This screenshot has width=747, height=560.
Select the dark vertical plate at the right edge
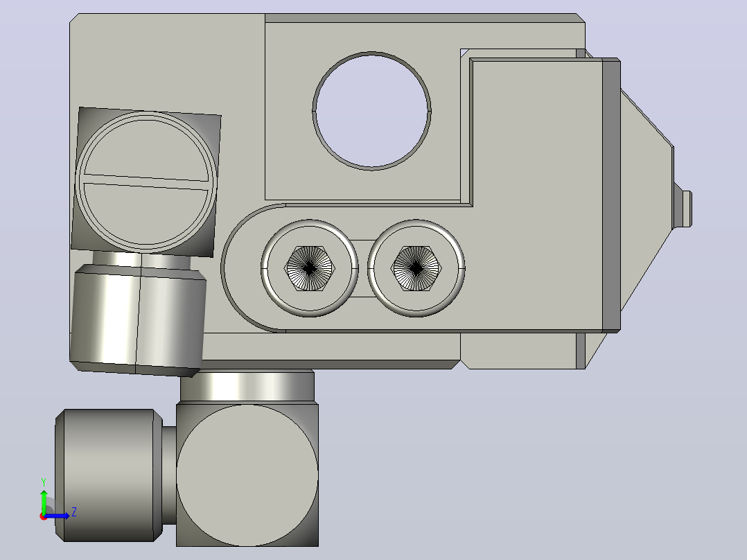[x=611, y=195]
